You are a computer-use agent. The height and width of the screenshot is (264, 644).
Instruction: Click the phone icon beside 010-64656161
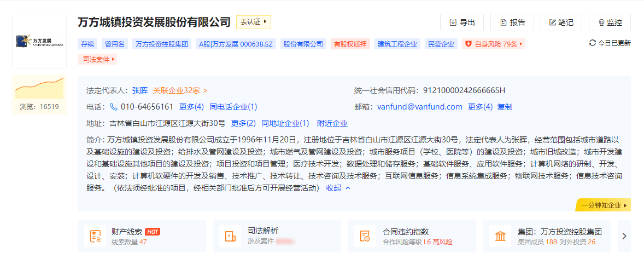[x=114, y=107]
